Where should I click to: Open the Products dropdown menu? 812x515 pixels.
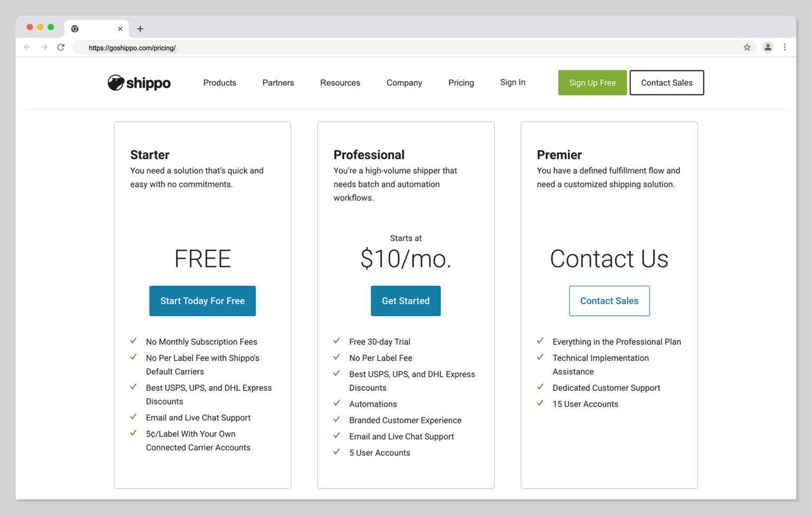[x=219, y=82]
